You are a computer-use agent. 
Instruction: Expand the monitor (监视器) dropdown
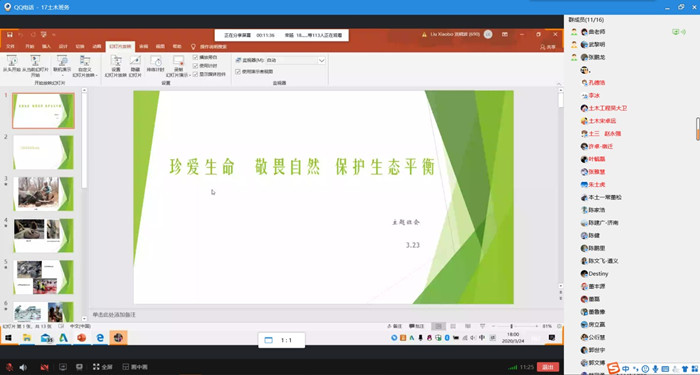pyautogui.click(x=321, y=60)
